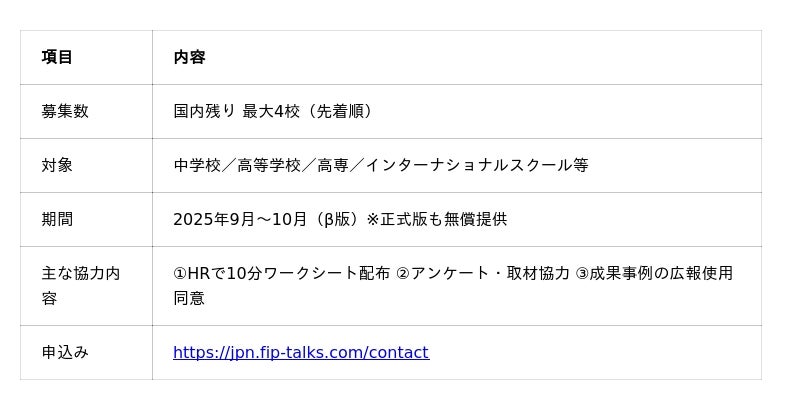
Task: Select the 申込み row label
Action: (x=65, y=352)
